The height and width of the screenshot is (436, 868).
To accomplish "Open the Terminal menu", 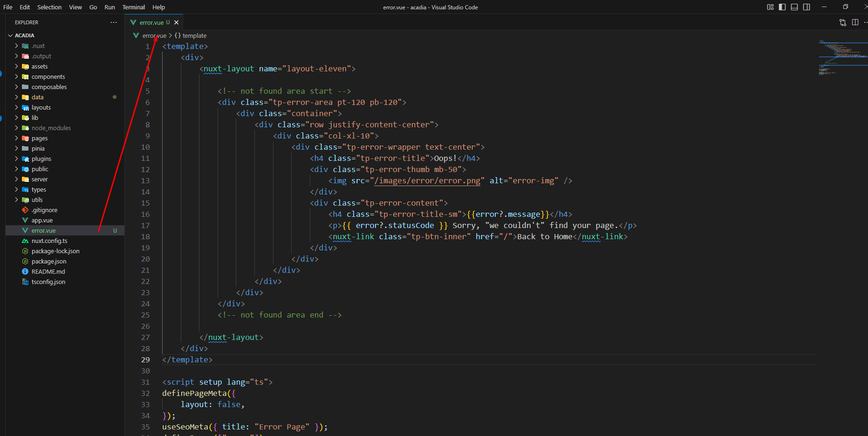I will 134,7.
